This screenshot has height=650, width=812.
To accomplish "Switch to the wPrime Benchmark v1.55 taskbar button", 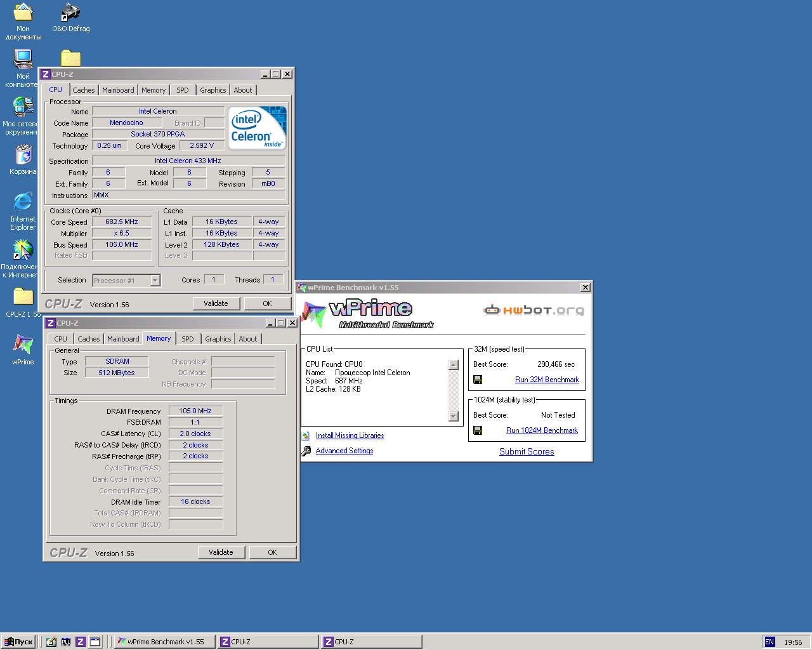I will [x=164, y=642].
